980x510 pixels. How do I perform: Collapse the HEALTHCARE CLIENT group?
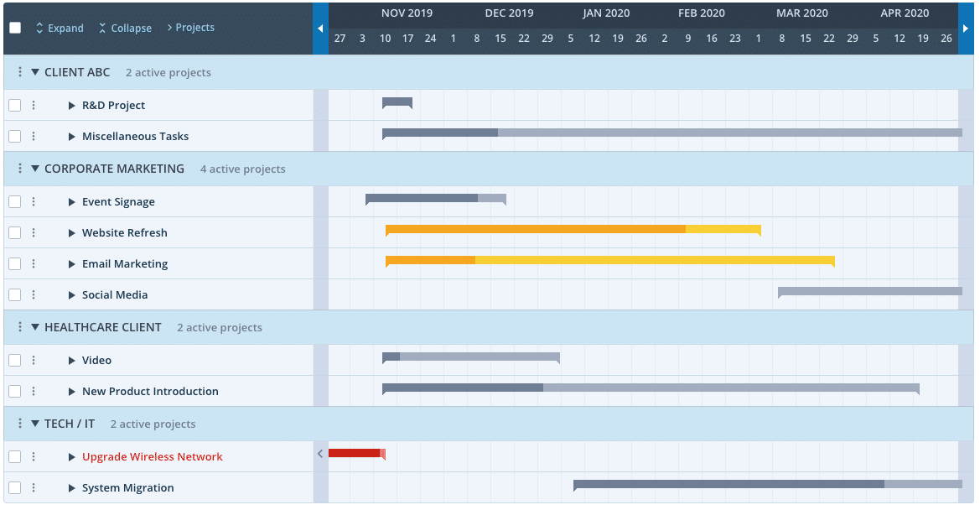pyautogui.click(x=35, y=328)
